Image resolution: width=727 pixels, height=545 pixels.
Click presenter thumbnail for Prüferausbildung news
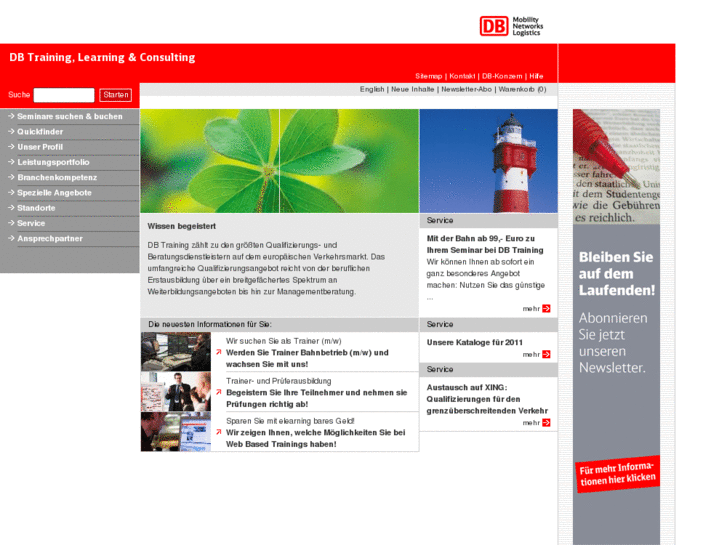(x=176, y=391)
